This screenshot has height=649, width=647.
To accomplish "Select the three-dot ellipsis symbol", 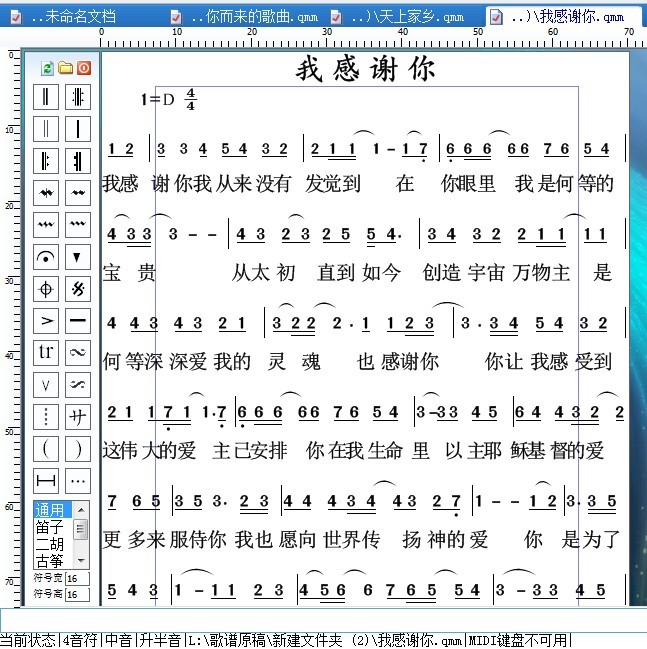I will [78, 481].
